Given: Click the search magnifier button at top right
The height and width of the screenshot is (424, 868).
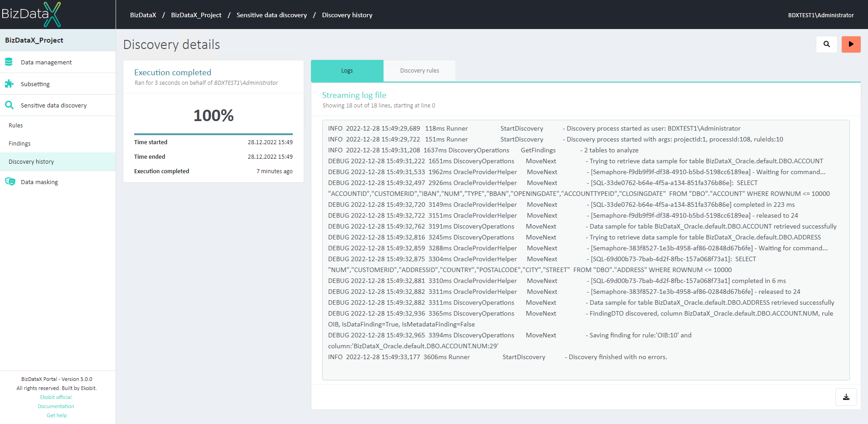Looking at the screenshot, I should point(826,44).
